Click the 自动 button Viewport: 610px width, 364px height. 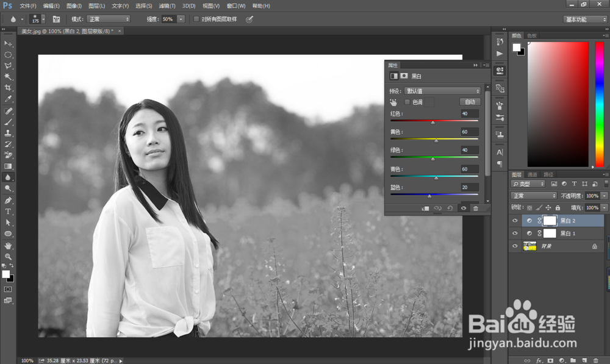point(470,102)
